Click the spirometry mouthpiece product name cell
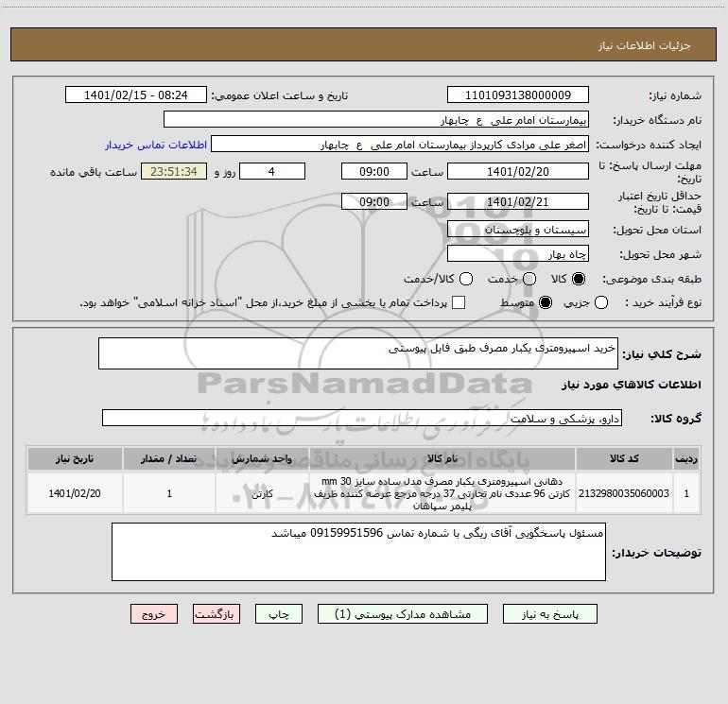 click(x=442, y=493)
